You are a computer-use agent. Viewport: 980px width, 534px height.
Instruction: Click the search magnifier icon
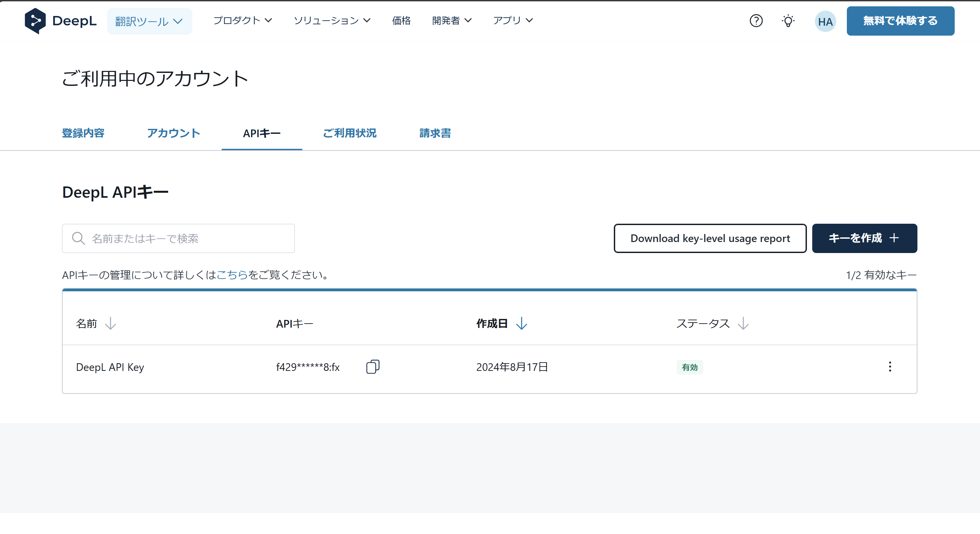78,238
